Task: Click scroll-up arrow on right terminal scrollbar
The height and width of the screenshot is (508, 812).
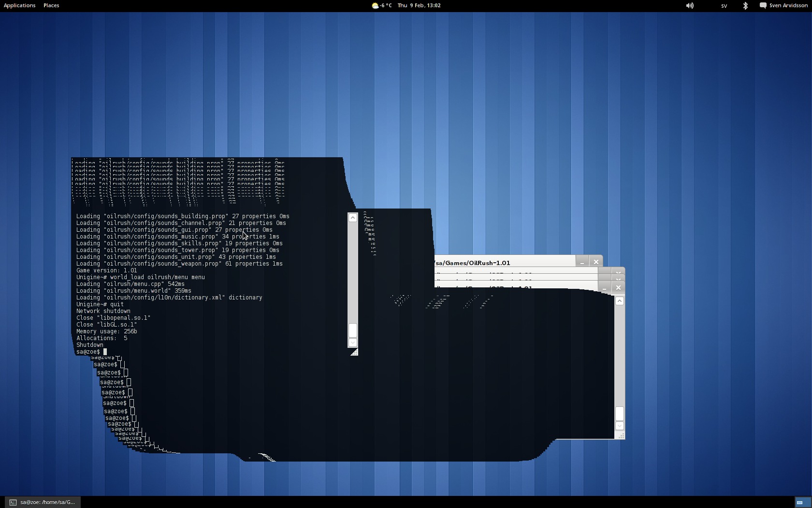Action: 619,301
